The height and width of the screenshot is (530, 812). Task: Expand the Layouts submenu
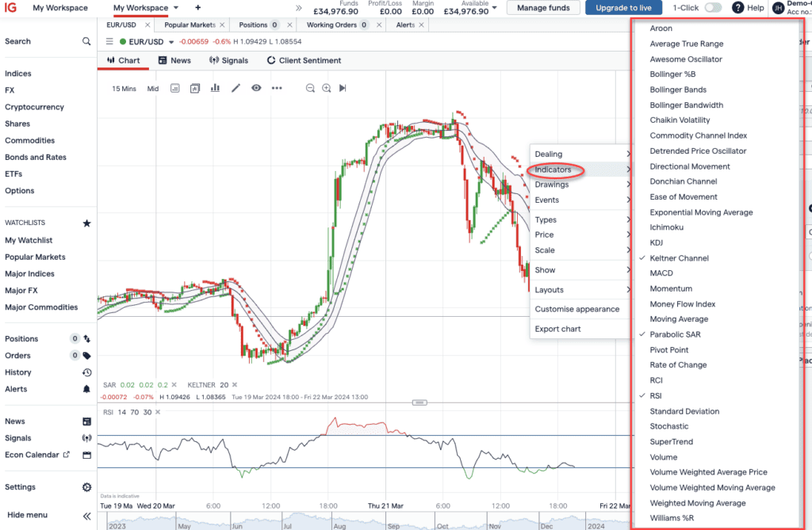click(x=580, y=291)
